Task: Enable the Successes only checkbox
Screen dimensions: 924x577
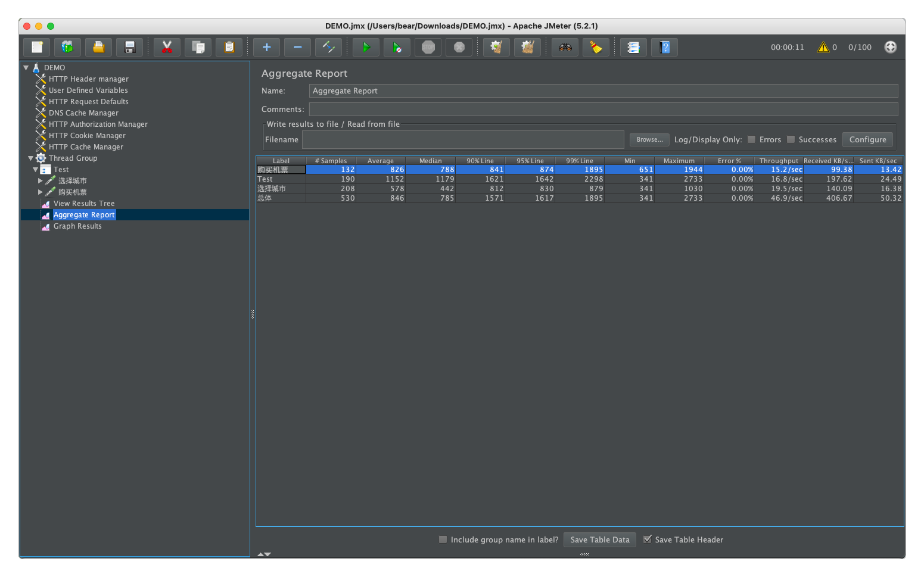Action: pos(791,139)
